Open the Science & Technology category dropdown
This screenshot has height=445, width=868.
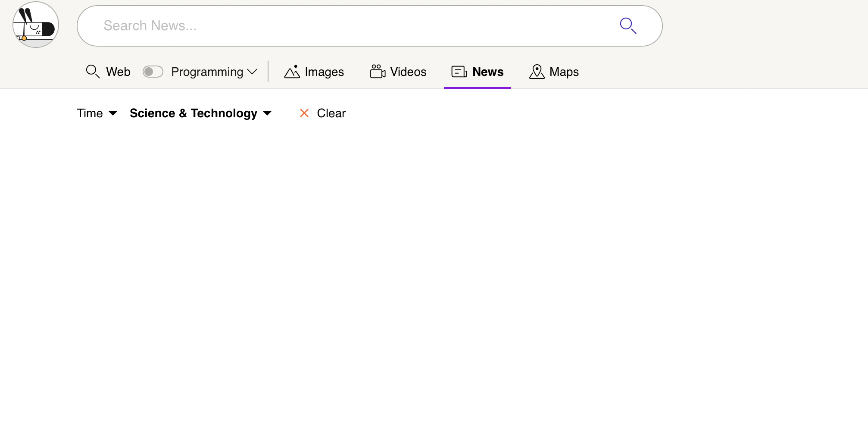(x=200, y=113)
